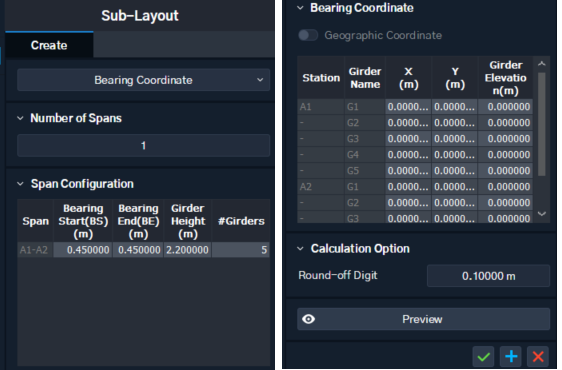Image resolution: width=562 pixels, height=370 pixels.
Task: Click the eye icon on Preview
Action: coord(309,319)
